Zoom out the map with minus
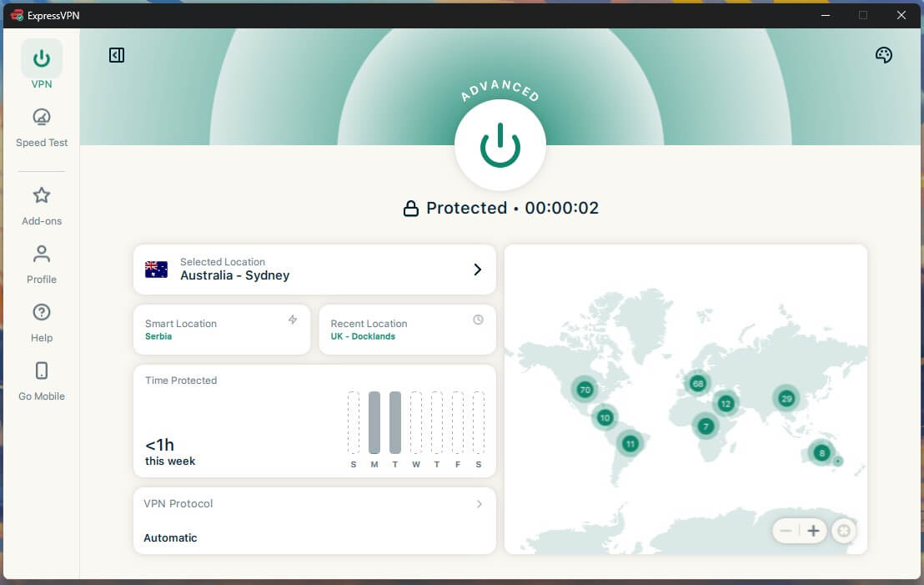 (x=786, y=531)
